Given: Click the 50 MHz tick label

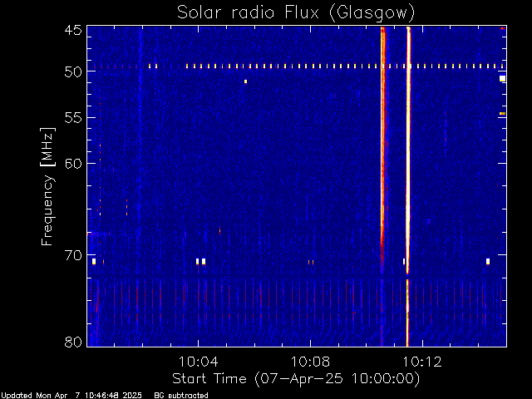Looking at the screenshot, I should point(73,71).
